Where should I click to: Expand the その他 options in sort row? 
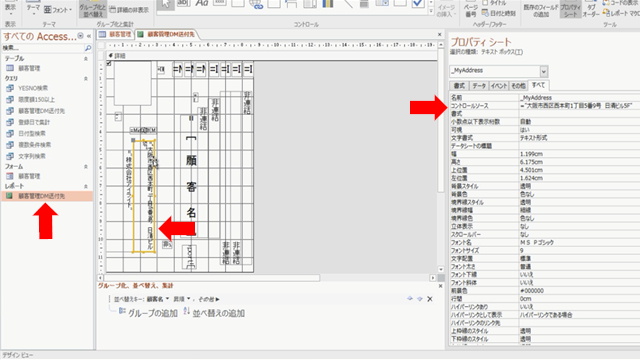209,299
